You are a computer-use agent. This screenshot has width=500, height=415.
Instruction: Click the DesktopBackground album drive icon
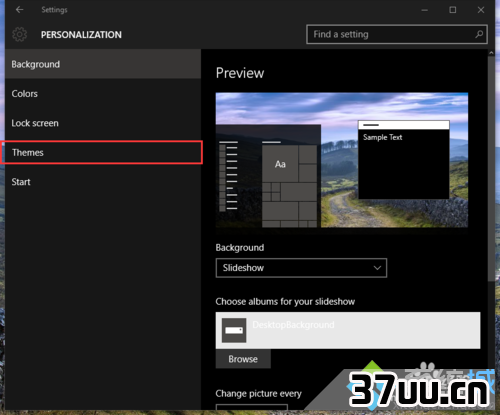234,330
